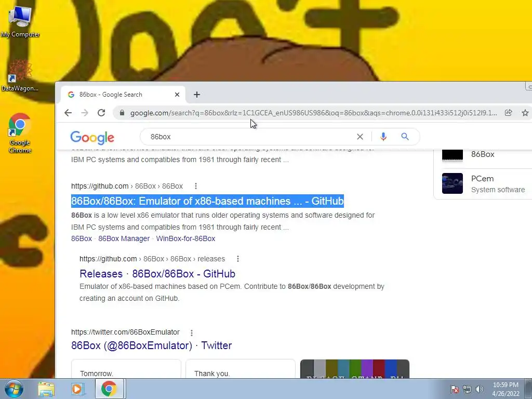Select the 86box - Google Search tab
Screen dimensions: 532x399
click(123, 95)
